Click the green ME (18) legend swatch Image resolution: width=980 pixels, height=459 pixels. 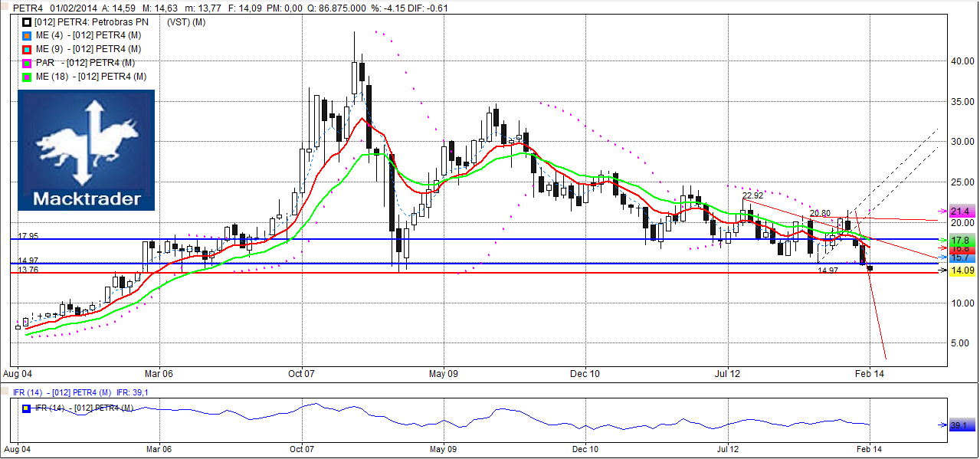(28, 77)
